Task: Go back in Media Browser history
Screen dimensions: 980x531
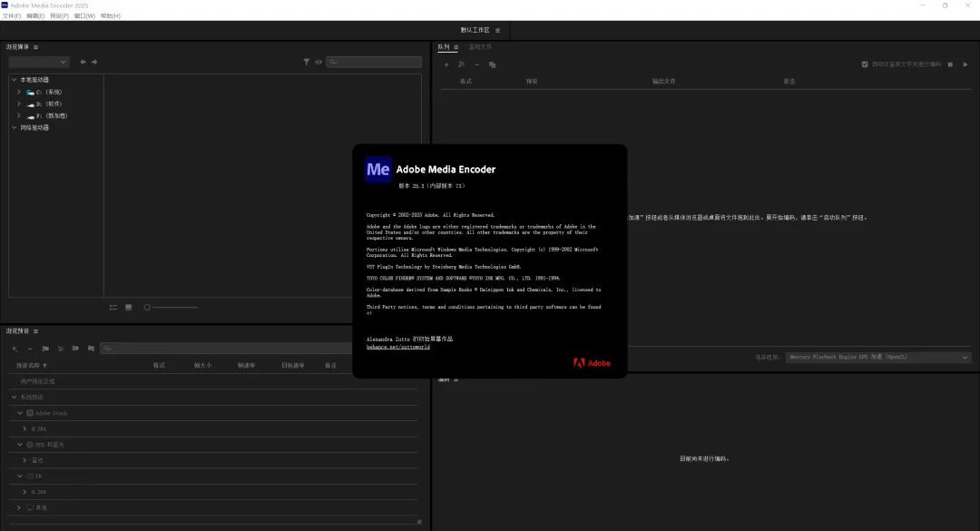Action: click(83, 62)
